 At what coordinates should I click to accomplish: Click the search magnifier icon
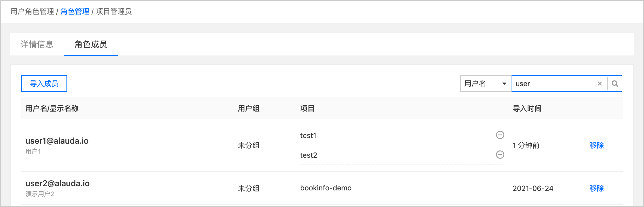tap(615, 84)
